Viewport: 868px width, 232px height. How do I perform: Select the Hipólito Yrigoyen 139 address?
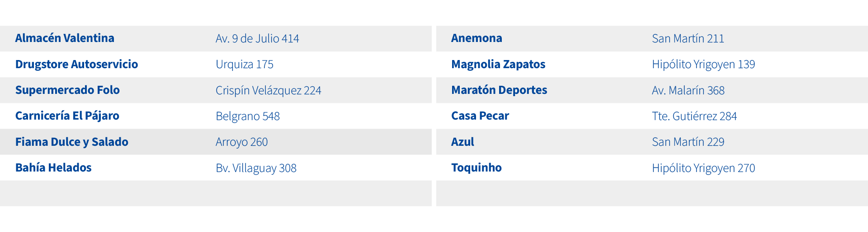point(703,65)
